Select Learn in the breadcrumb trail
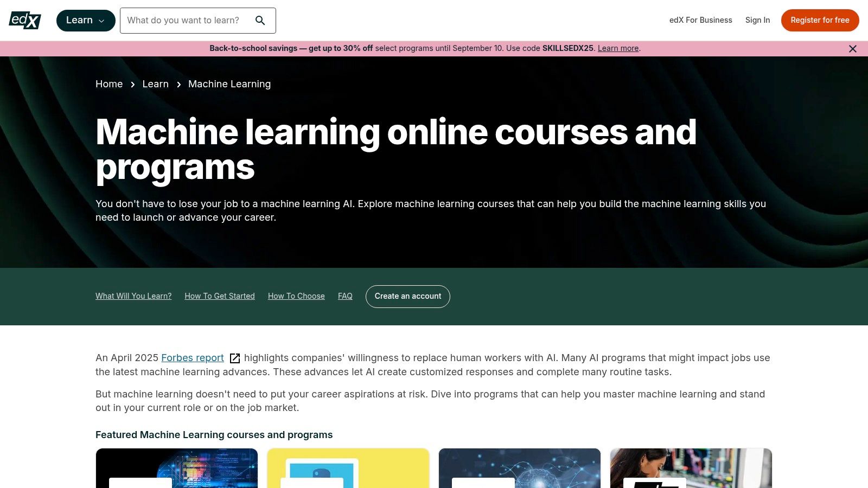The width and height of the screenshot is (868, 488). (x=155, y=84)
